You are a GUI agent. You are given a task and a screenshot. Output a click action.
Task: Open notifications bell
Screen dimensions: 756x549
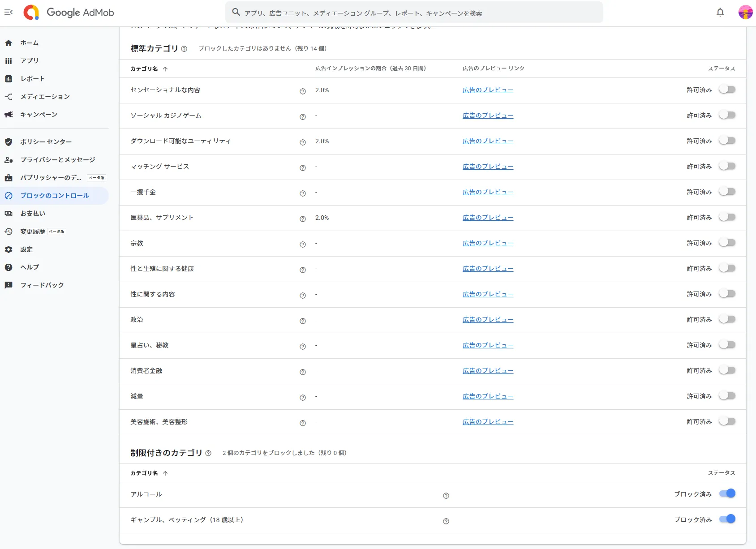720,13
